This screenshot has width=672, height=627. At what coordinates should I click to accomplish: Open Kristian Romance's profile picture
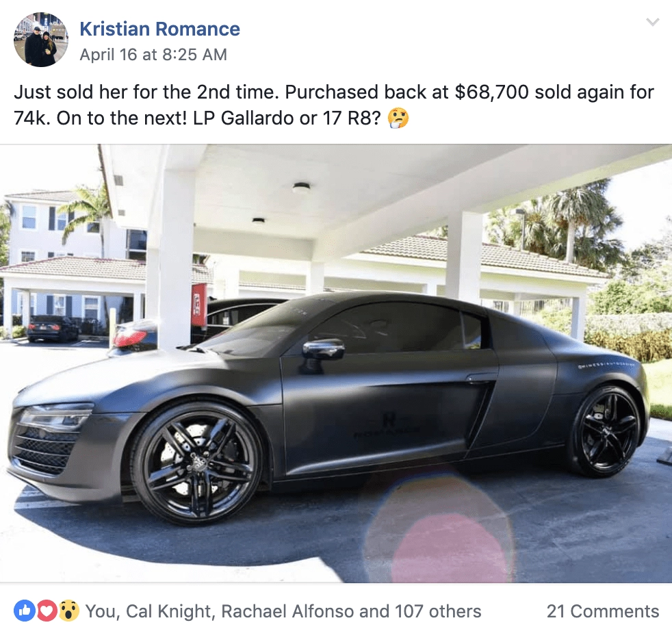(x=41, y=40)
